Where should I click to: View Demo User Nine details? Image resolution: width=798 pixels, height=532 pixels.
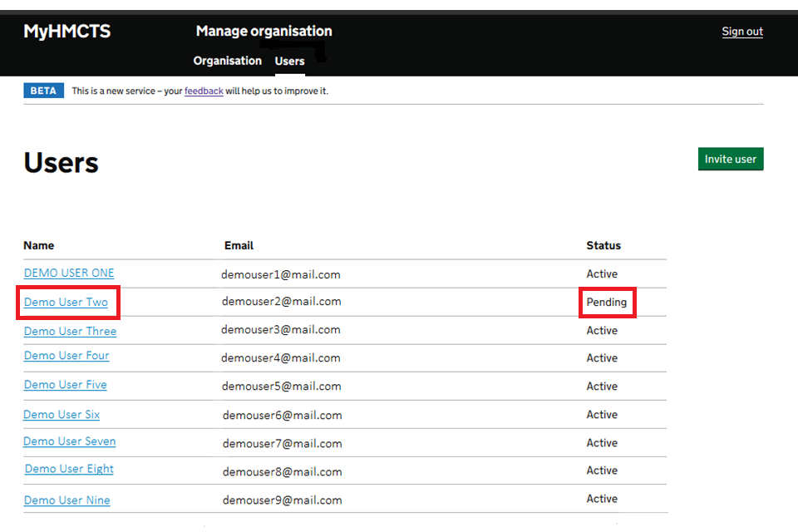(66, 500)
